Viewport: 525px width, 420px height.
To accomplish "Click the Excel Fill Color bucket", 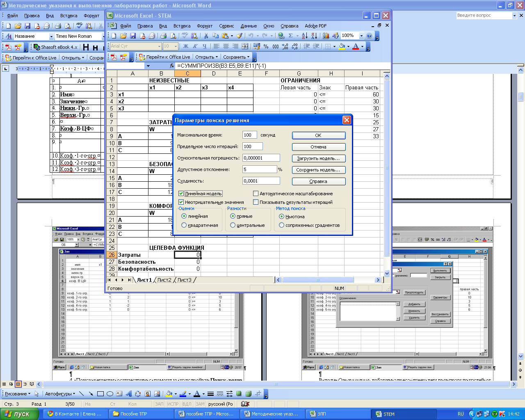I will point(342,46).
